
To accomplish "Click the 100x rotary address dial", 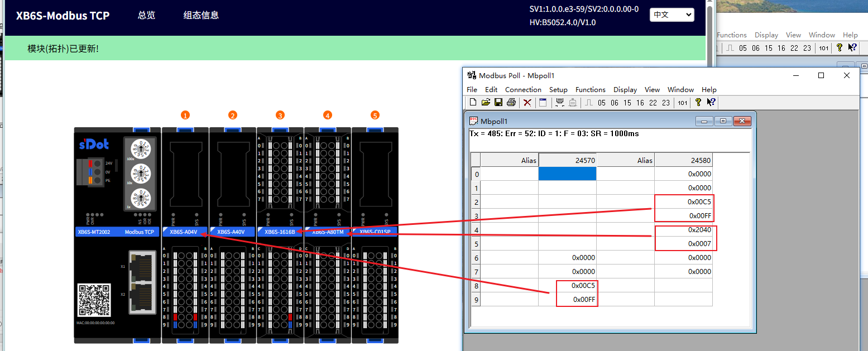I will [138, 150].
